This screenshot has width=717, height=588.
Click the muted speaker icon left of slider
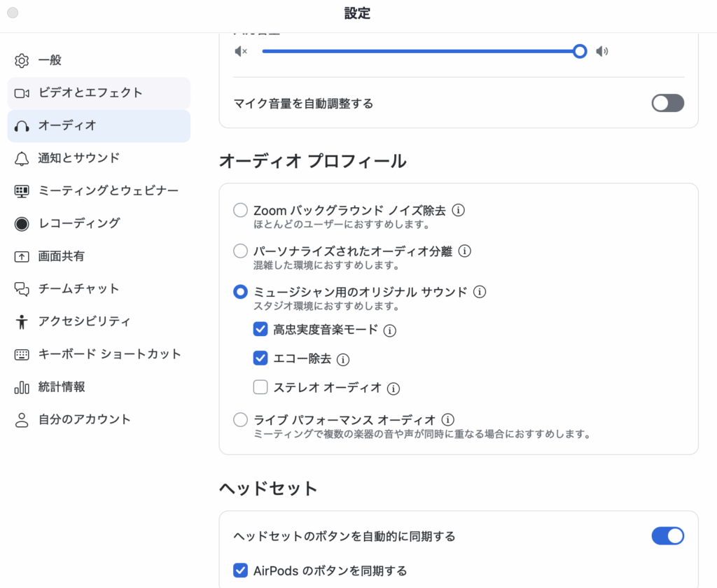(241, 51)
